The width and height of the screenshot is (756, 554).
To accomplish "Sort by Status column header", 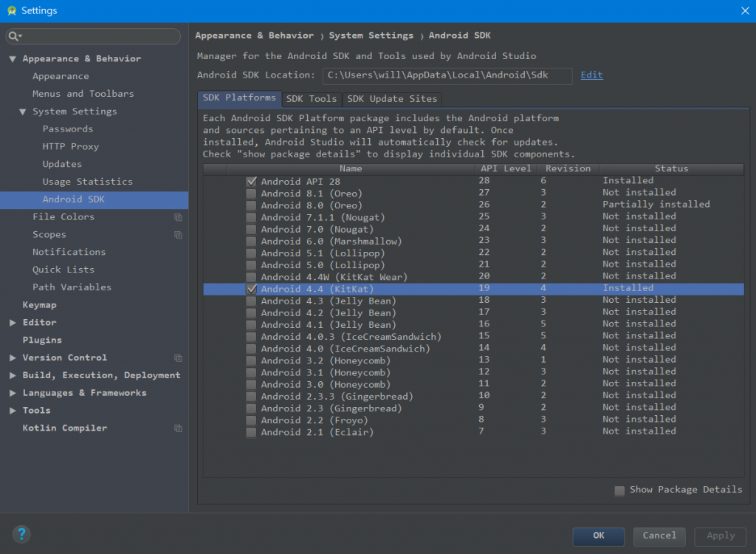I will coord(671,169).
